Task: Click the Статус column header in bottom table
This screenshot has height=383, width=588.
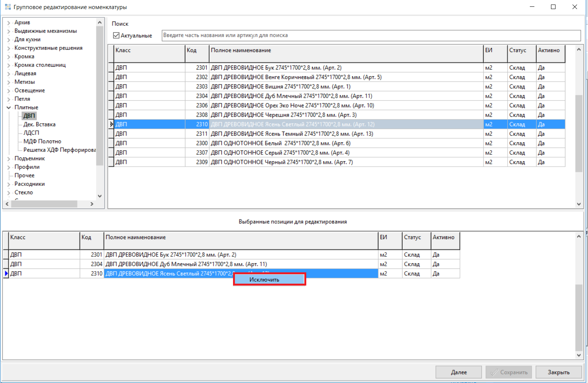Action: pos(416,238)
